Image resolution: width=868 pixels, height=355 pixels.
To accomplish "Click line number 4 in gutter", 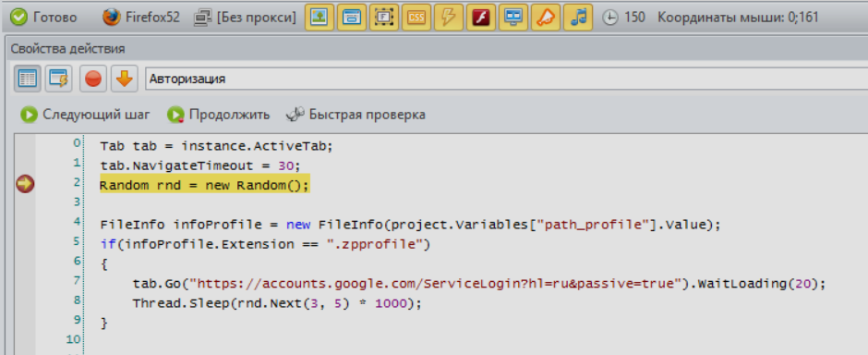I will pos(77,222).
